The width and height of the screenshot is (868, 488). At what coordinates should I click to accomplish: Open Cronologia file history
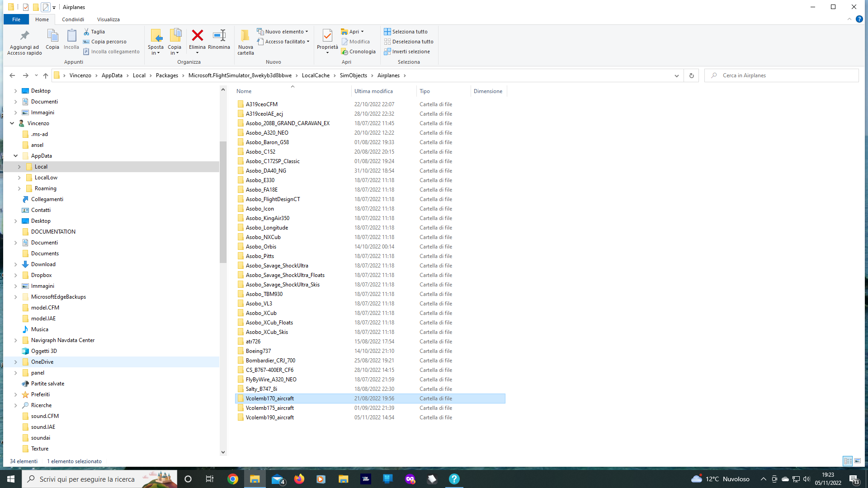(x=359, y=52)
